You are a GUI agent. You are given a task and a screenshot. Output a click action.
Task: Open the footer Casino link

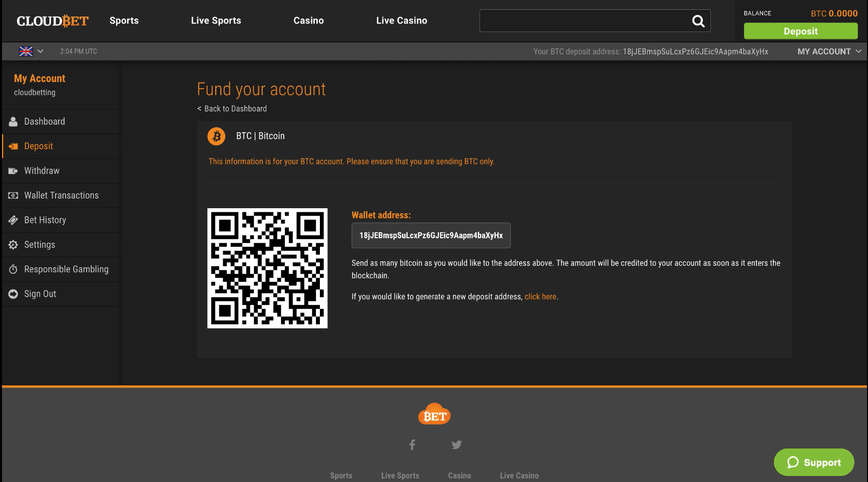coord(460,475)
